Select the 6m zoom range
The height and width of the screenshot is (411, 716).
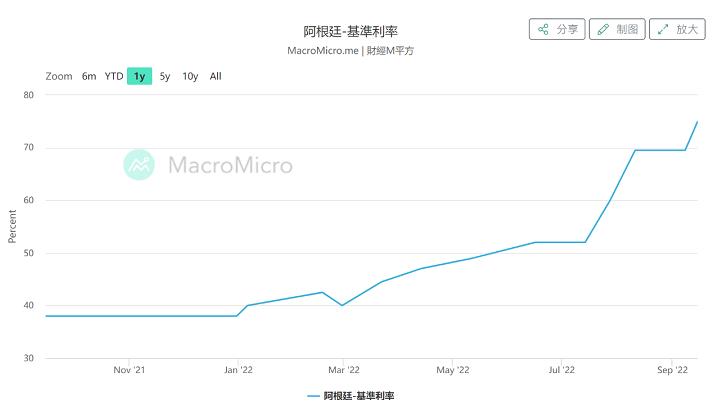click(x=89, y=76)
